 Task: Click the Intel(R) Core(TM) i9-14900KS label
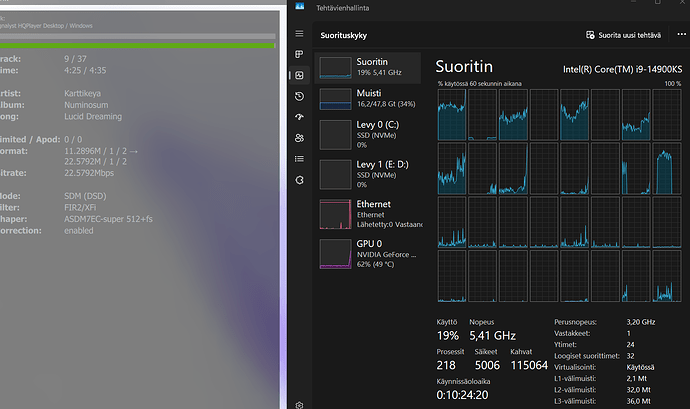click(622, 69)
